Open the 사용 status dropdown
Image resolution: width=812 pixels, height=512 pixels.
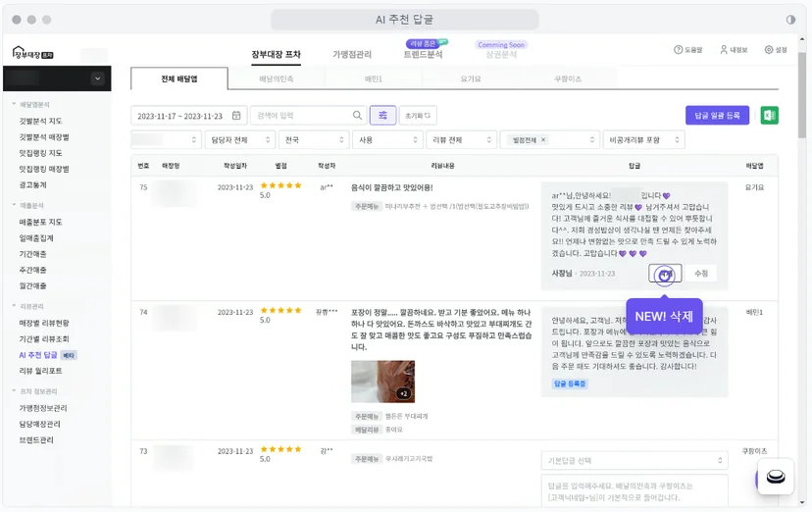(387, 140)
